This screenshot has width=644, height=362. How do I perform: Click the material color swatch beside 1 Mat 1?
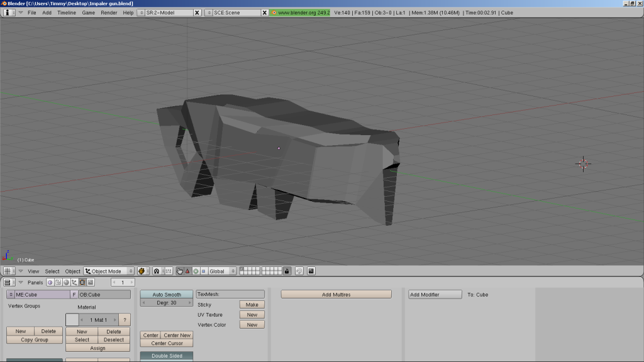point(72,320)
